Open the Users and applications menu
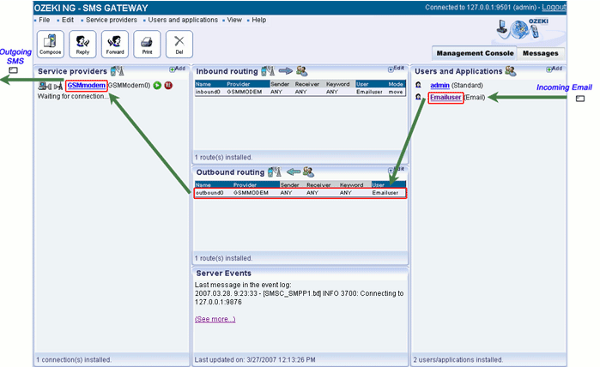 pyautogui.click(x=183, y=20)
